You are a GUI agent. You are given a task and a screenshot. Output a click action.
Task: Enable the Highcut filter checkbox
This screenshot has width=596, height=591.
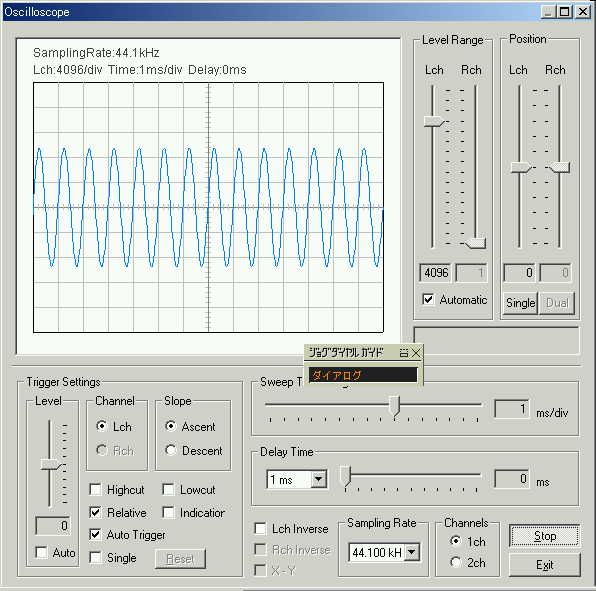tap(95, 490)
